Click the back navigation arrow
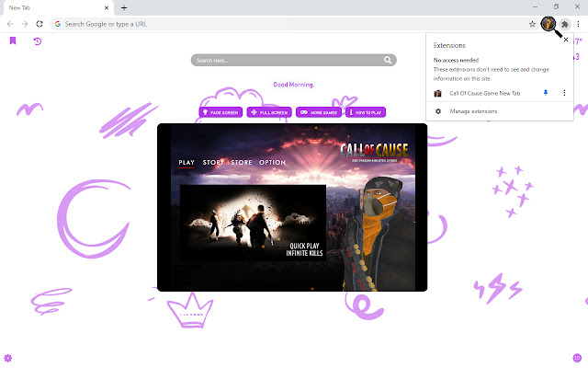 pyautogui.click(x=10, y=24)
